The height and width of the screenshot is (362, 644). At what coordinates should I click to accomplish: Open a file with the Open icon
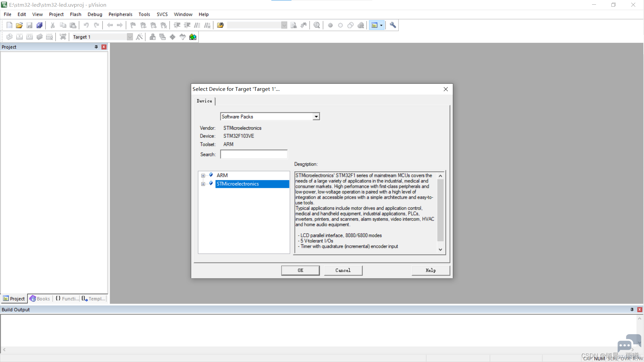point(19,25)
